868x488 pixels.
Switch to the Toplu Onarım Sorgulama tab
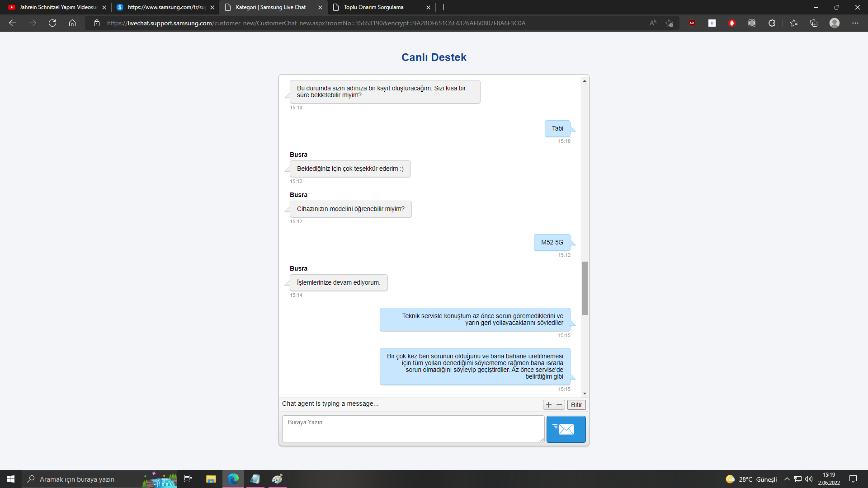click(x=373, y=7)
